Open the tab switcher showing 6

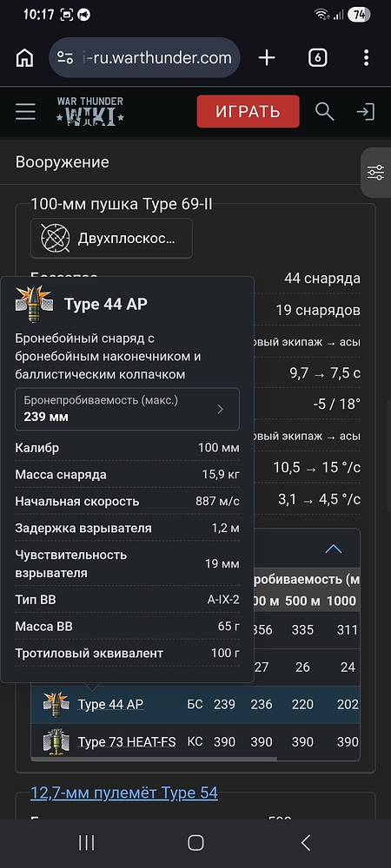click(x=317, y=57)
